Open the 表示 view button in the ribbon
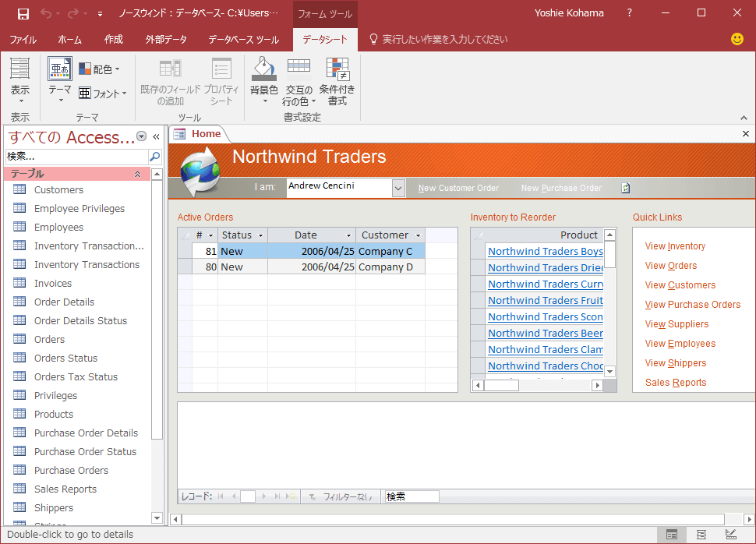The width and height of the screenshot is (756, 544). coord(19,81)
